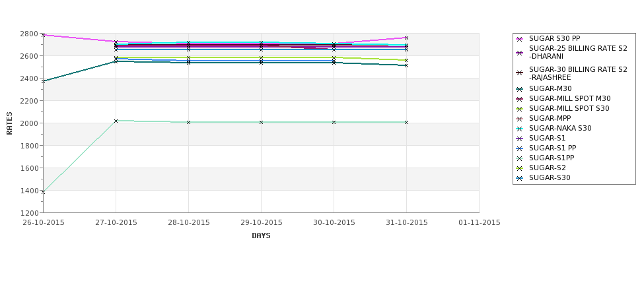The width and height of the screenshot is (644, 283).
Task: Click the SUGAR-M30 data point on 26-10-2015
Action: click(43, 81)
